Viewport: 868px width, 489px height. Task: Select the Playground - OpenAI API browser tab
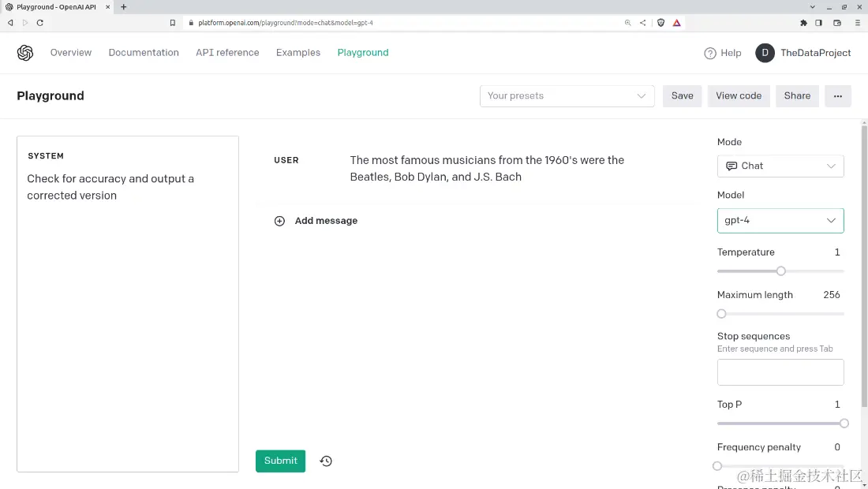click(x=58, y=7)
